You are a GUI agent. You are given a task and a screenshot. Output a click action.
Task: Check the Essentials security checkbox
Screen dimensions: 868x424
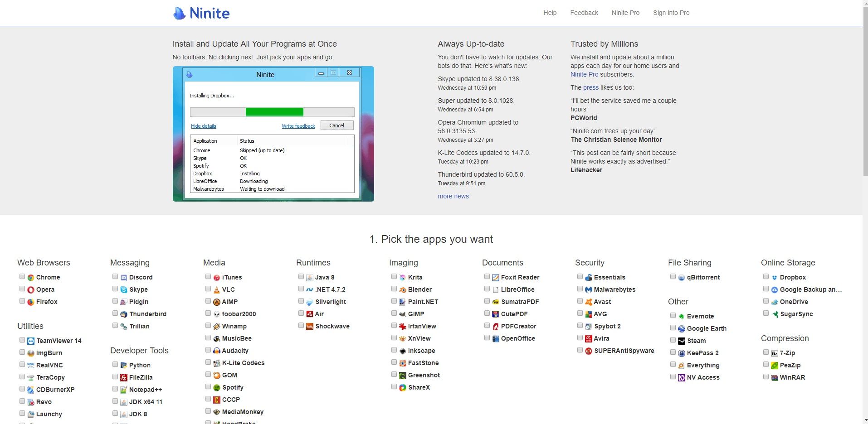pos(580,276)
